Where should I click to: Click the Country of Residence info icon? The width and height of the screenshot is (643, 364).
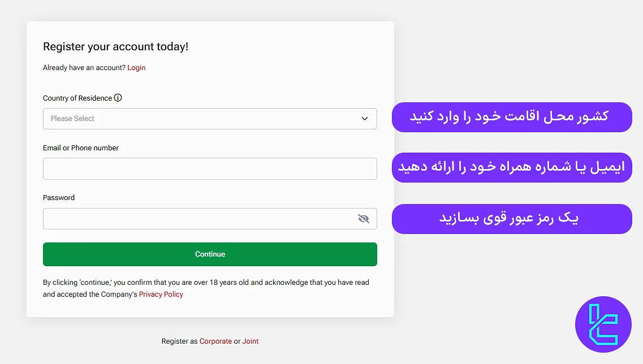(118, 98)
